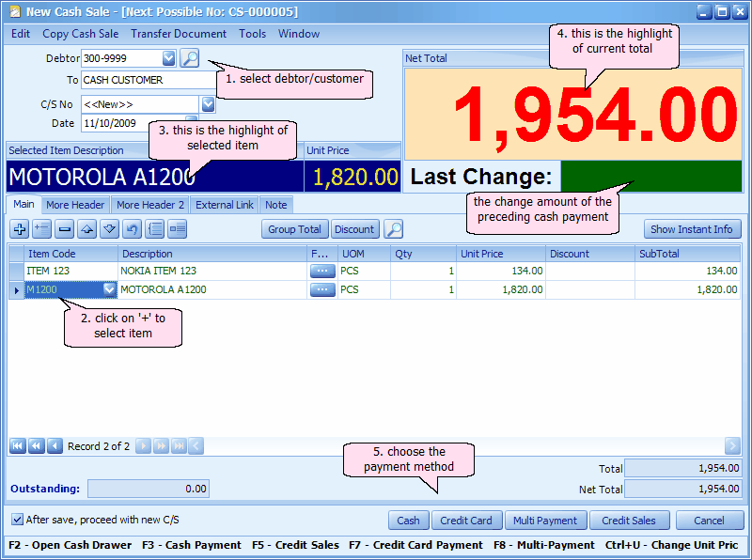Screen dimensions: 752x560
Task: Open the Transfer Document menu
Action: click(x=179, y=34)
